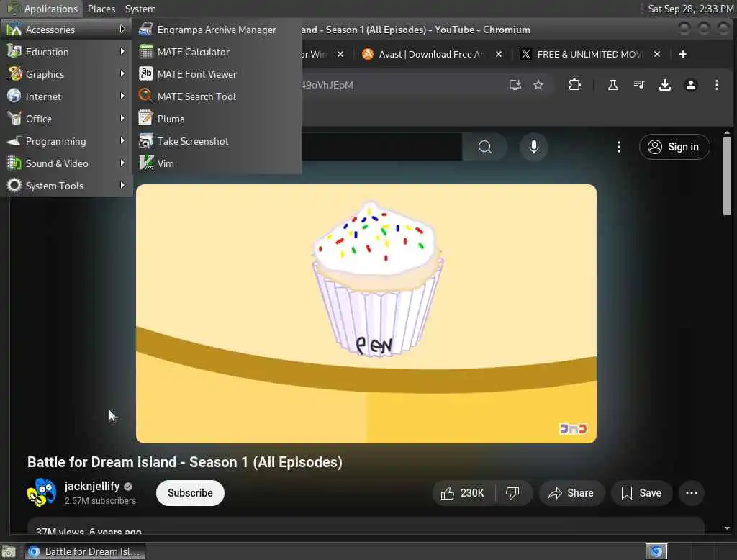The width and height of the screenshot is (737, 560).
Task: Click the Battle for Dream Island taskbar button
Action: 85,551
